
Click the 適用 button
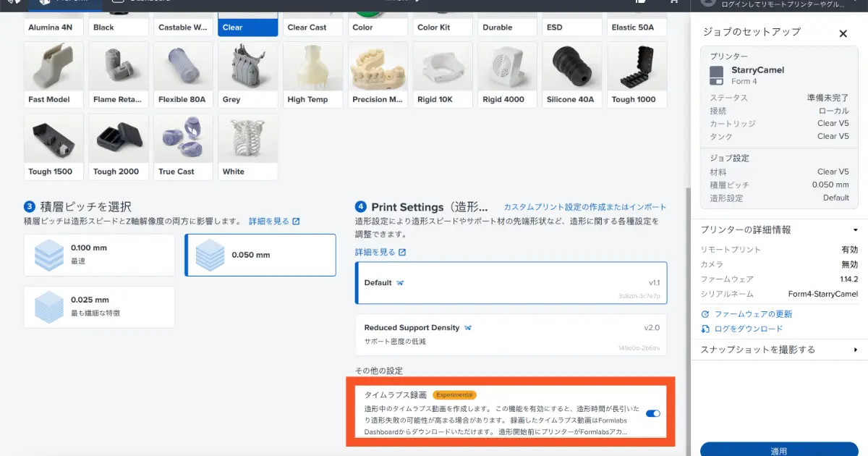point(779,449)
